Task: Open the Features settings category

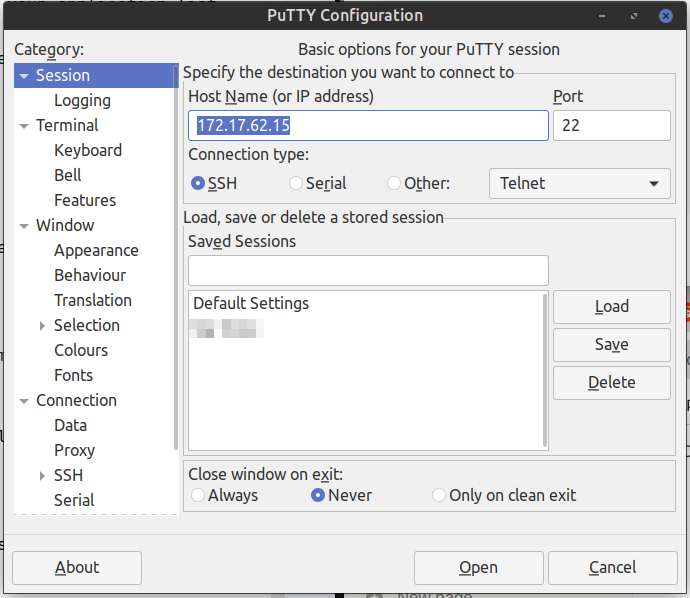Action: tap(85, 200)
